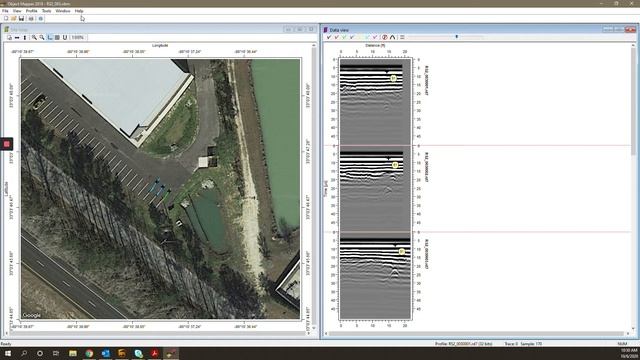Click the hyperbola curve icon in Data view toolbar
The image size is (640, 360).
(x=392, y=37)
